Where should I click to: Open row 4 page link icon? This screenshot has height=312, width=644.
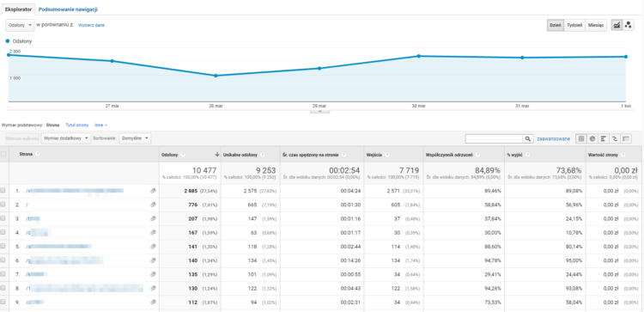pos(153,232)
